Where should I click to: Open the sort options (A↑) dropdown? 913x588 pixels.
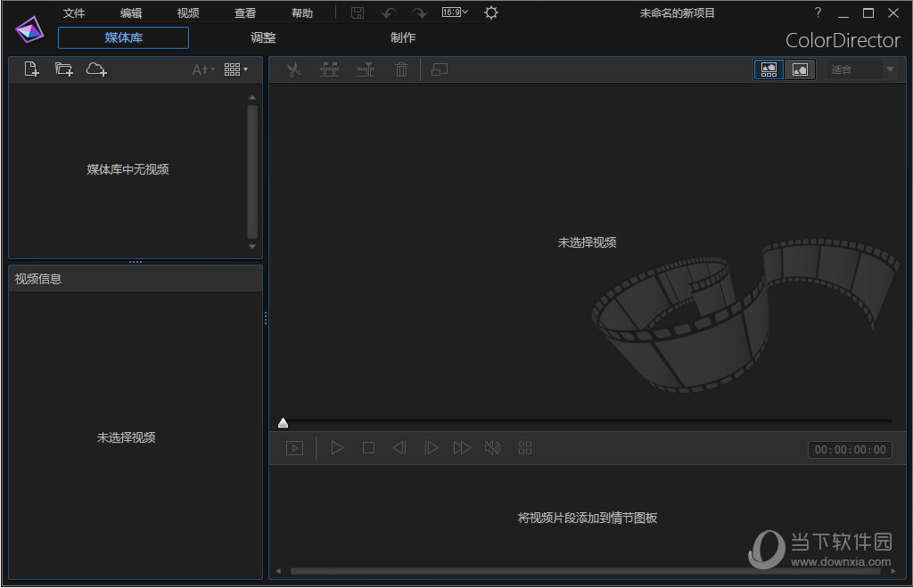[203, 69]
